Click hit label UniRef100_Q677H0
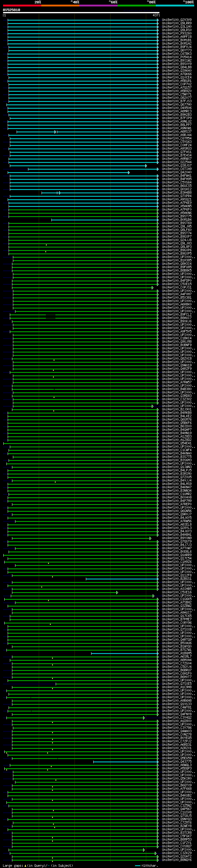The image size is (197, 868). [x=177, y=104]
